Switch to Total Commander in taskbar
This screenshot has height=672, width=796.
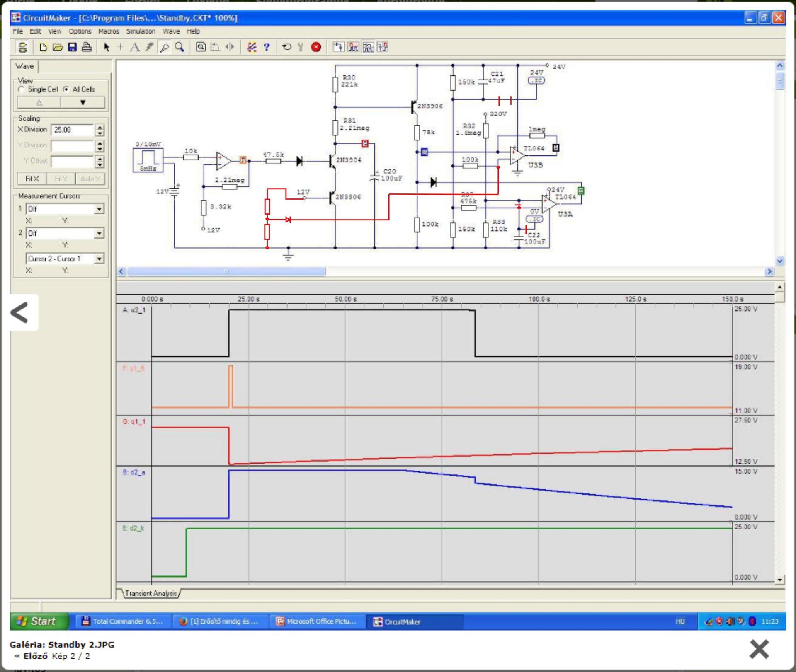click(x=123, y=621)
